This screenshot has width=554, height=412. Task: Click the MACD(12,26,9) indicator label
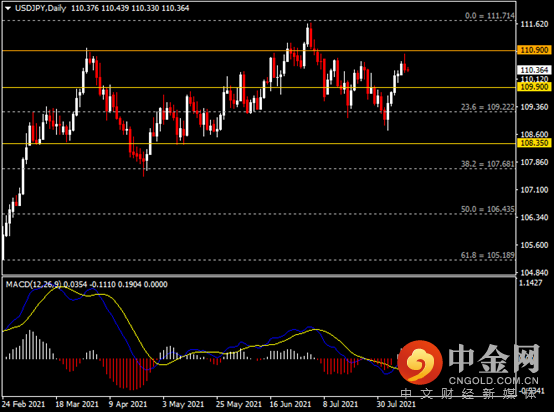point(33,284)
